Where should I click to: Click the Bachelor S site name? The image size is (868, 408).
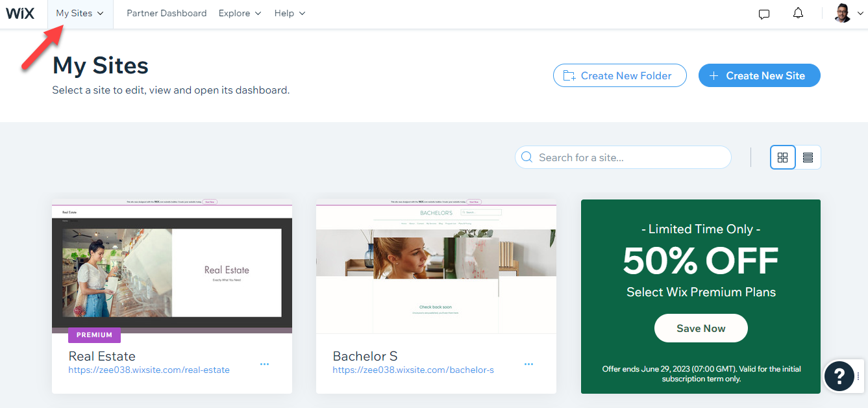[365, 356]
